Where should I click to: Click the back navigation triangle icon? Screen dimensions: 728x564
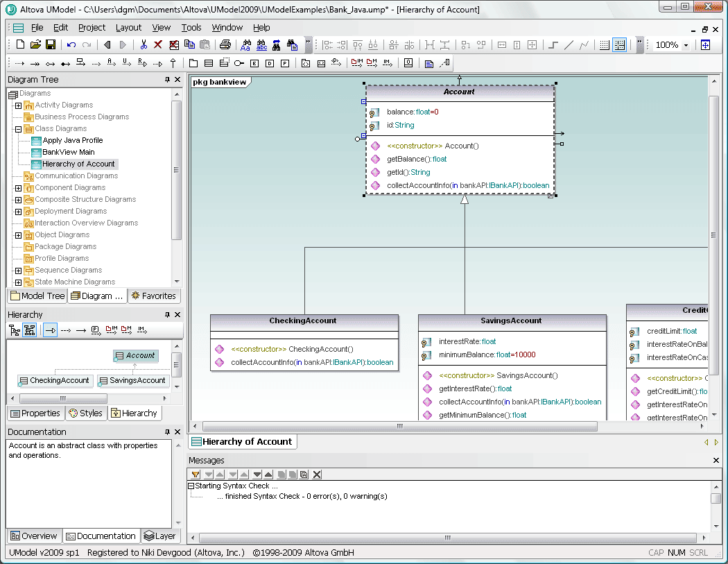pyautogui.click(x=107, y=44)
